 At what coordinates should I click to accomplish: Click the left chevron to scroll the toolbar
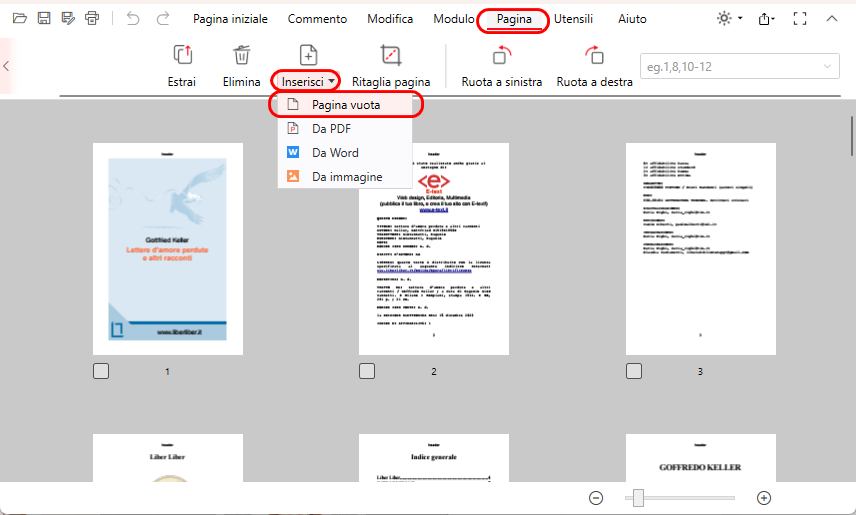coord(6,66)
